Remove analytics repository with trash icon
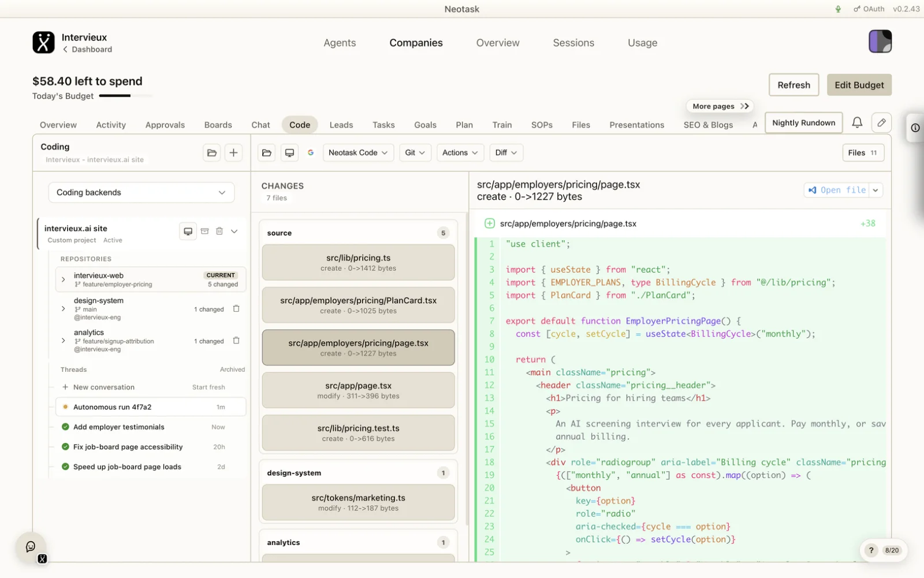The width and height of the screenshot is (924, 578). coord(236,341)
